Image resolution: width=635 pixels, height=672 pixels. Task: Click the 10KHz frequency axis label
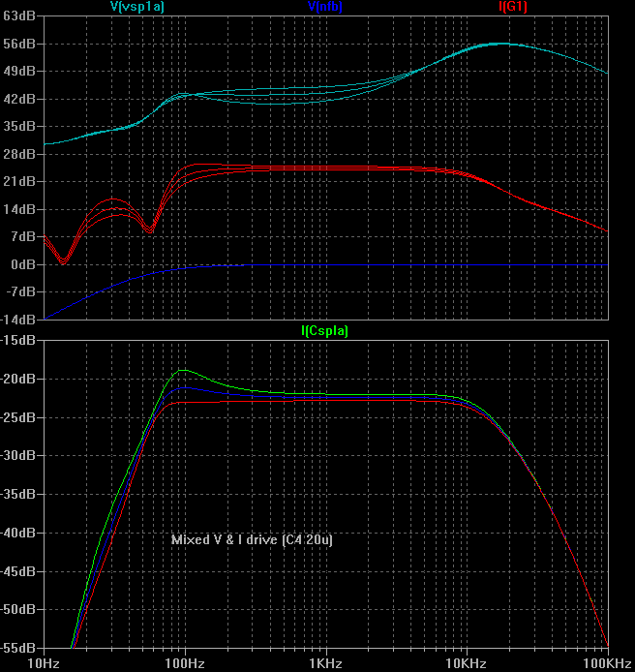click(467, 664)
